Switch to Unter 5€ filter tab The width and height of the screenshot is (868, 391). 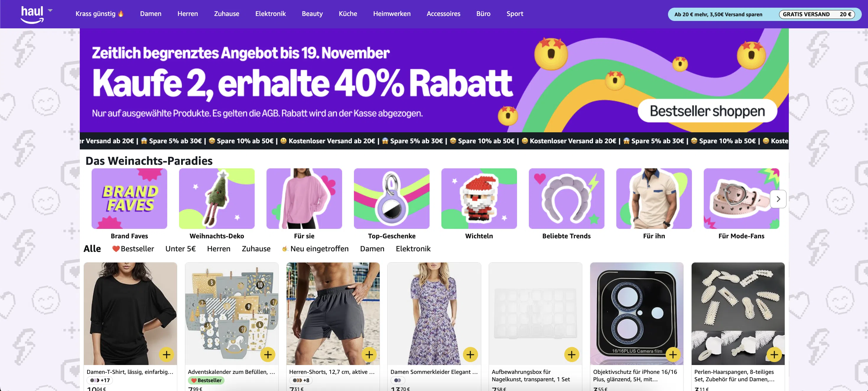181,249
